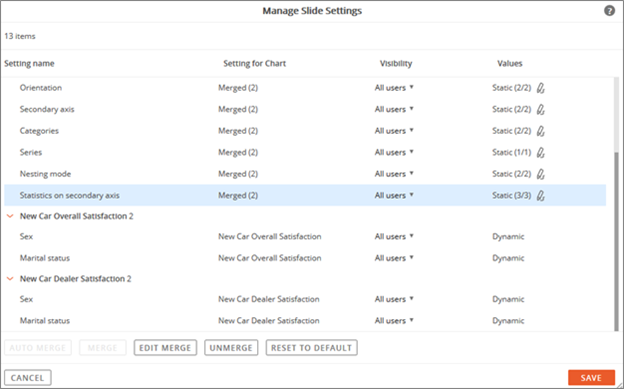Save the slide settings
Image resolution: width=624 pixels, height=389 pixels.
(591, 377)
